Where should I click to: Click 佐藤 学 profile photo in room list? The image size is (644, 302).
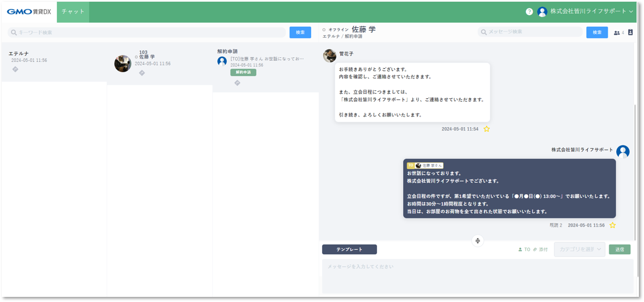(123, 64)
